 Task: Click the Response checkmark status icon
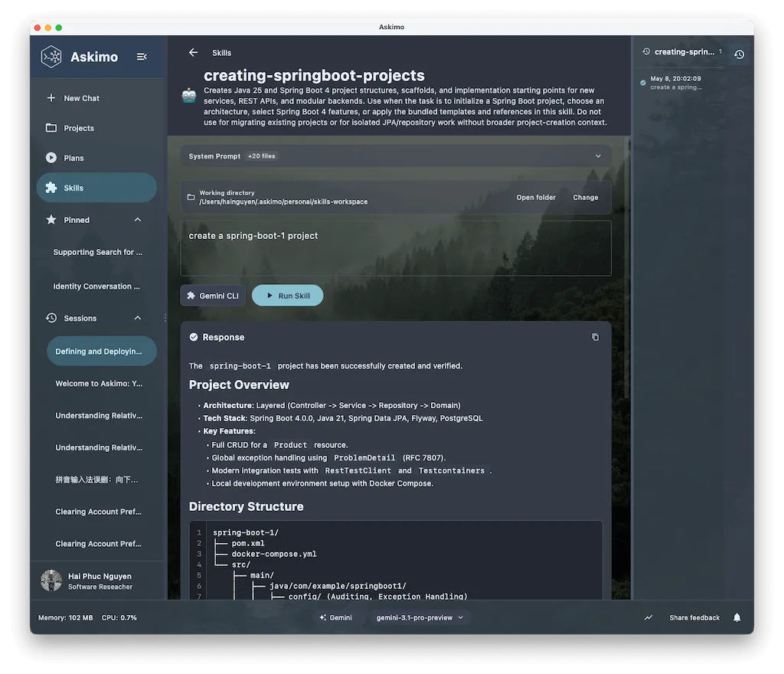194,337
